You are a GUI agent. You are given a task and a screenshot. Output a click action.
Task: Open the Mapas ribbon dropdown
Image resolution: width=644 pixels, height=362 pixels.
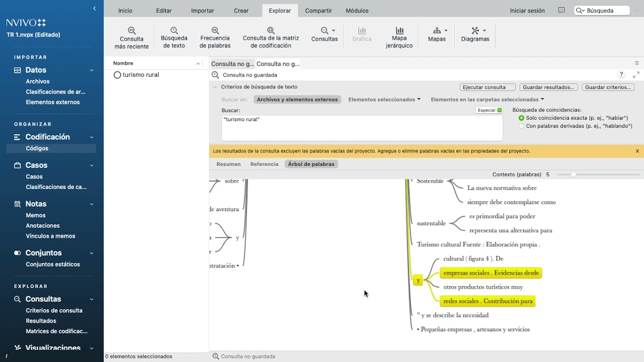[x=437, y=35]
